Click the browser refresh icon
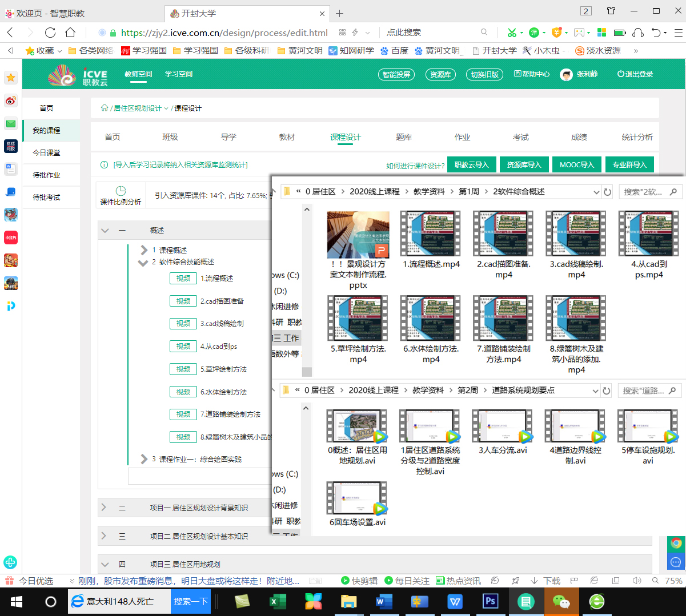This screenshot has width=686, height=616. tap(50, 33)
